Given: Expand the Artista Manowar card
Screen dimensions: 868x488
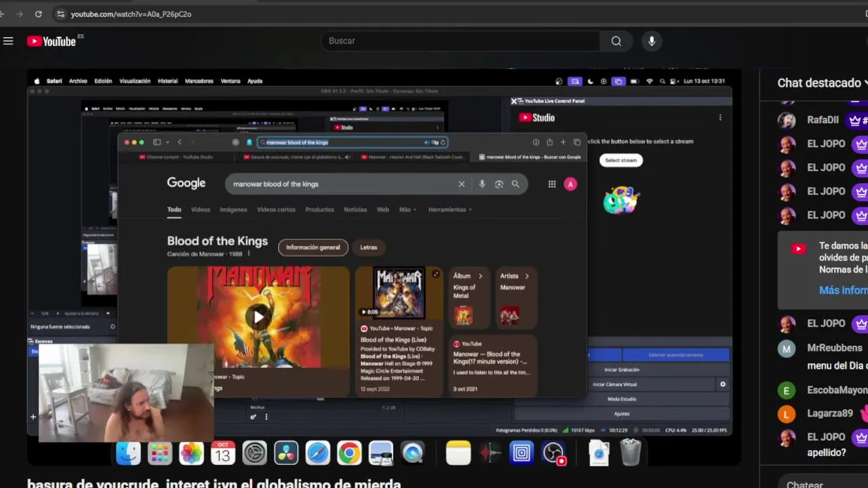Looking at the screenshot, I should coord(515,298).
